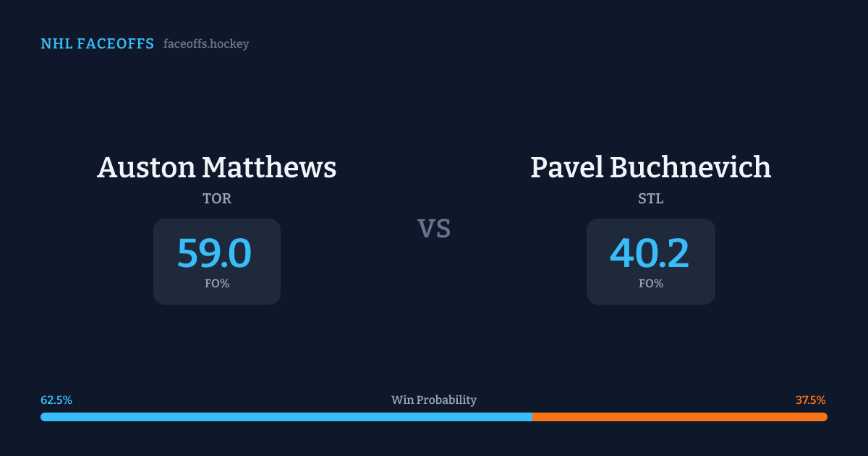The height and width of the screenshot is (456, 868).
Task: Click the 37.5% win probability label
Action: point(811,400)
